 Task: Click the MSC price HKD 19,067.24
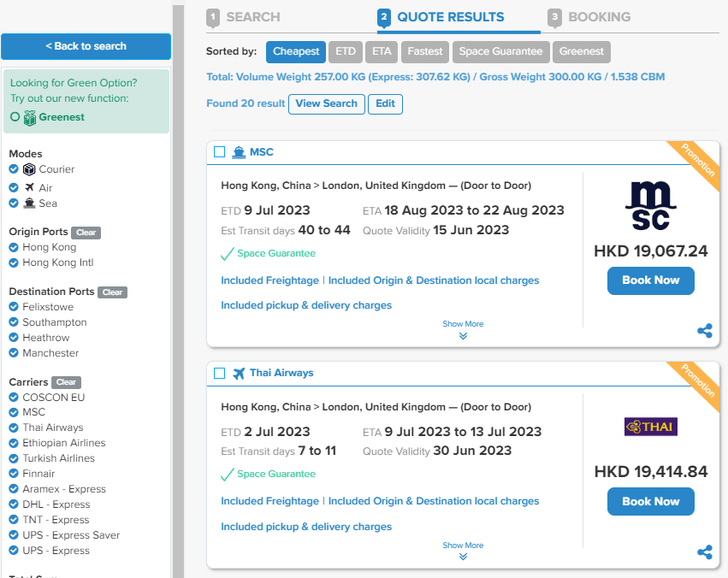[650, 251]
